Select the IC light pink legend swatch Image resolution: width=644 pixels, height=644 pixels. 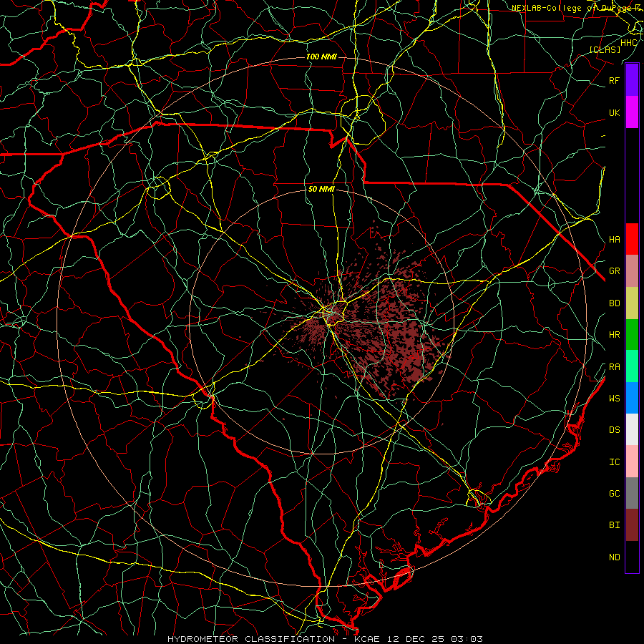(632, 462)
